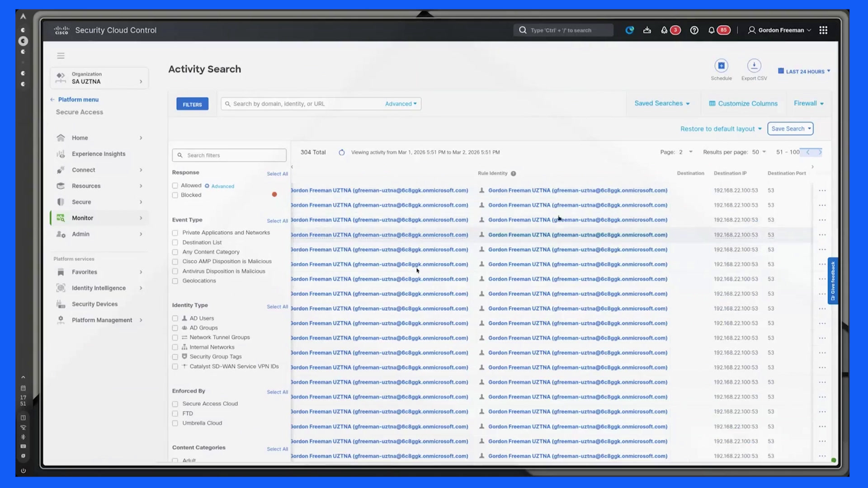Go back via Platform menu link
This screenshot has width=868, height=488.
point(74,99)
